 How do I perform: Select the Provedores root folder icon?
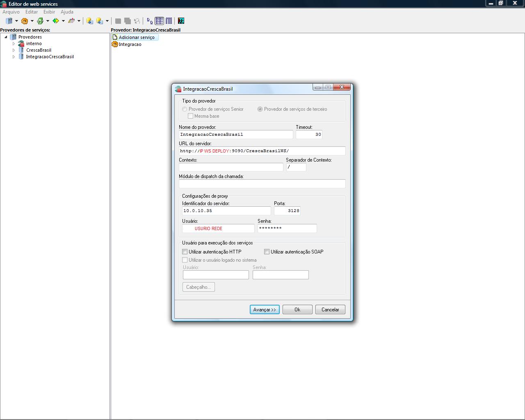(13, 37)
